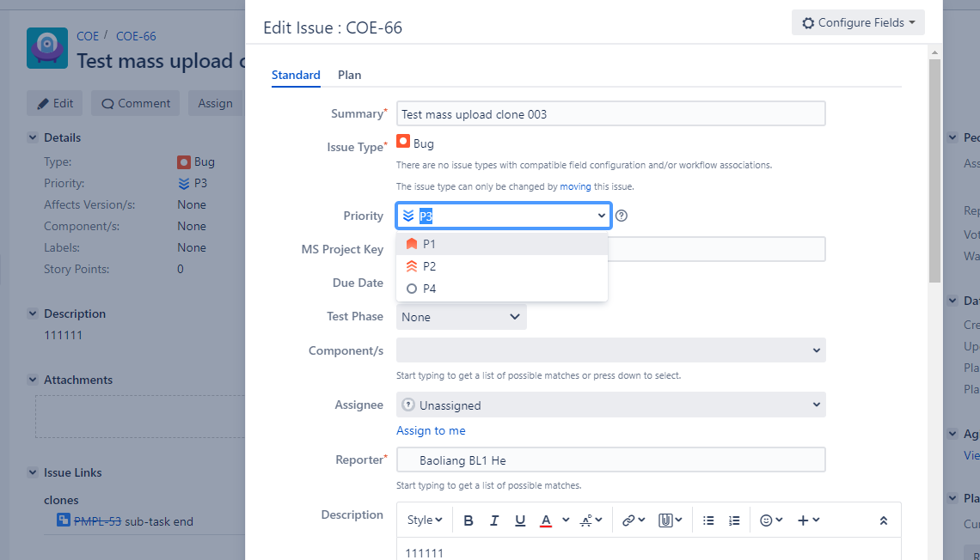Image resolution: width=980 pixels, height=560 pixels.
Task: Click the Assign to me link
Action: coord(431,431)
